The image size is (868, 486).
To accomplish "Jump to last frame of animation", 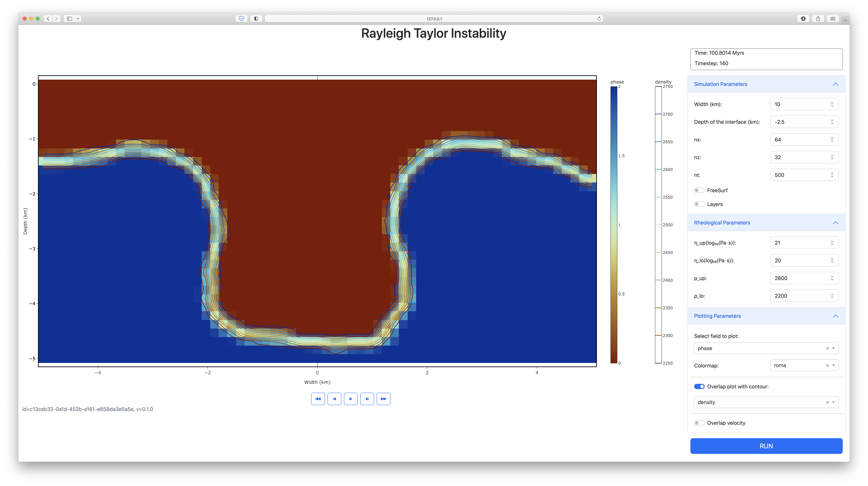I will (383, 399).
